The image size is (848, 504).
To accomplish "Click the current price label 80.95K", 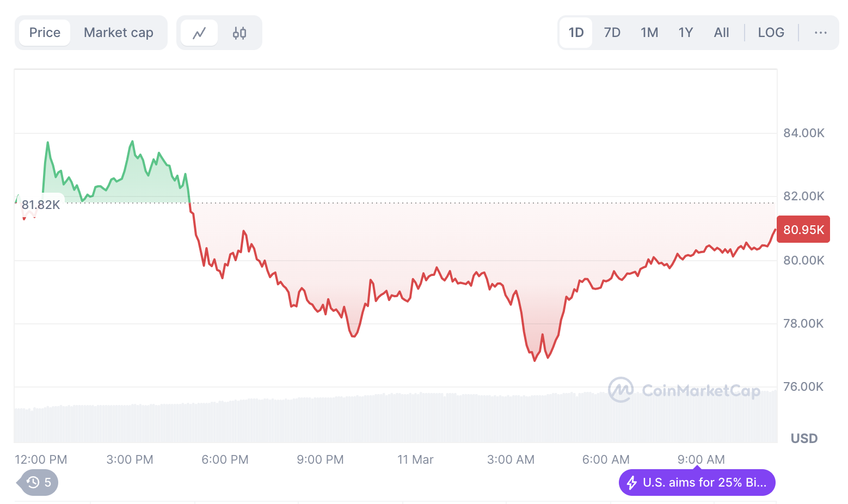I will 803,230.
